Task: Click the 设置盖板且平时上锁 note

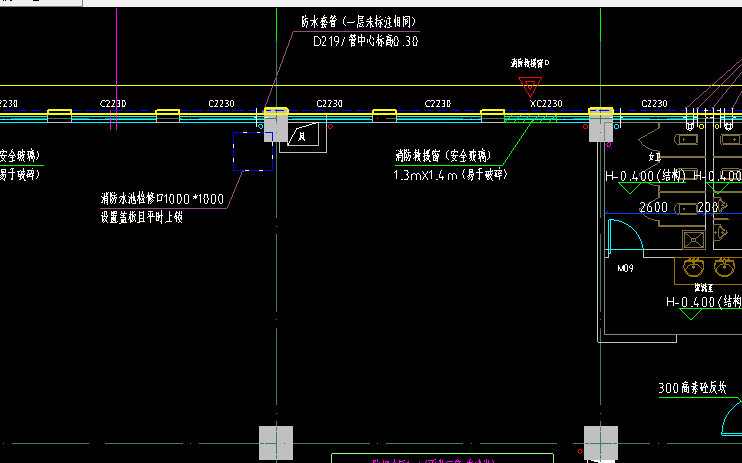Action: pos(141,217)
